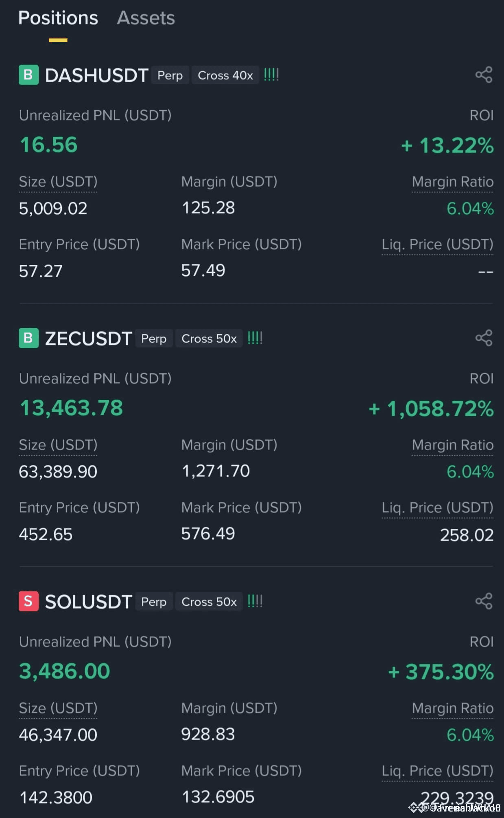
Task: Tap the green B badge beside DASHUSDT
Action: click(28, 75)
